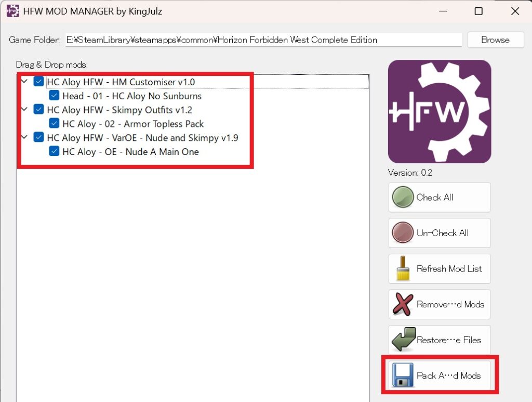Click the brush icon for Refresh Mod List
532x402 pixels.
[x=403, y=268]
